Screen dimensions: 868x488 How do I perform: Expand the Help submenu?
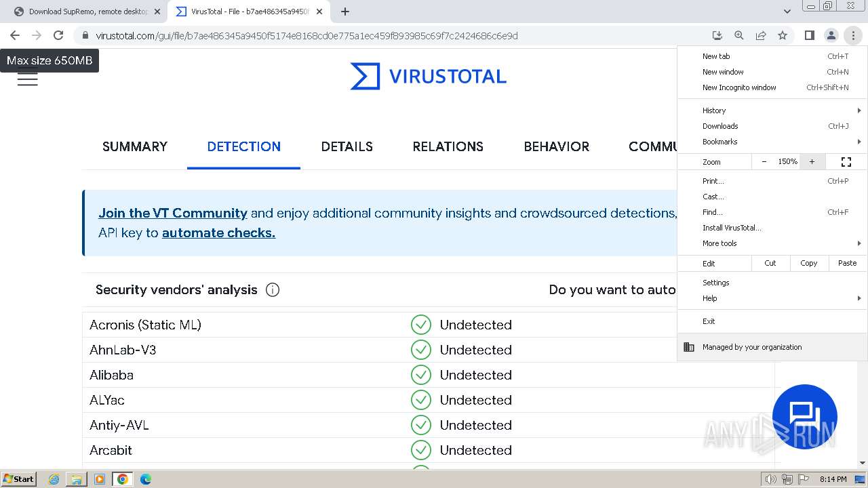coord(772,298)
